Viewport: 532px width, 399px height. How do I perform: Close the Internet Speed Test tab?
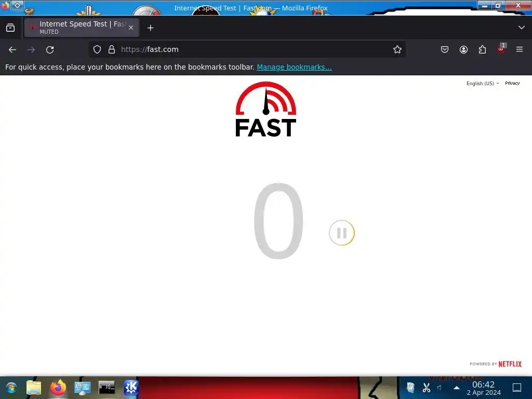click(131, 28)
